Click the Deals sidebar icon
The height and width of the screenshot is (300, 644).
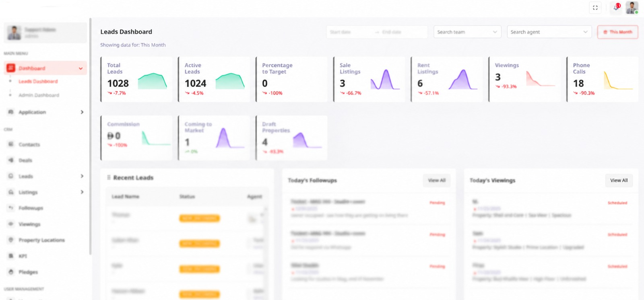click(x=11, y=160)
